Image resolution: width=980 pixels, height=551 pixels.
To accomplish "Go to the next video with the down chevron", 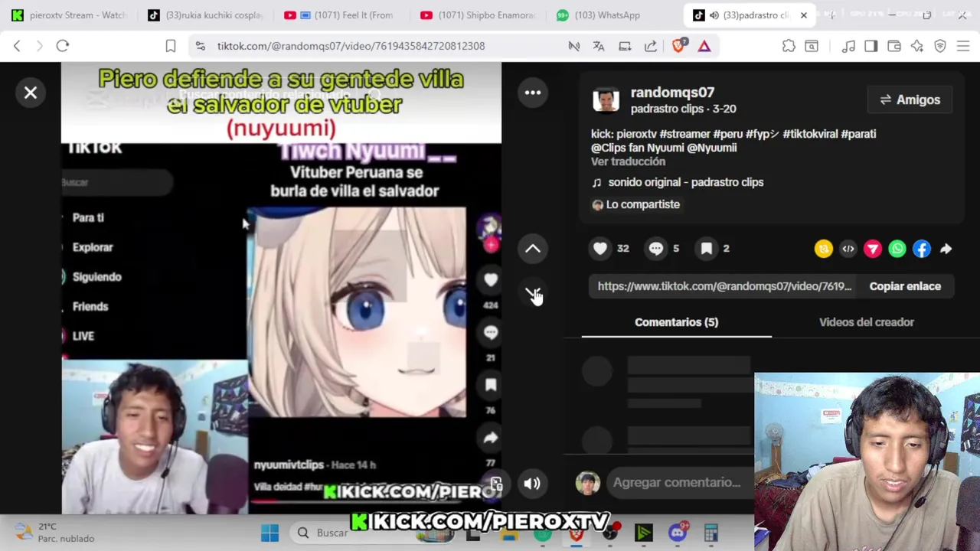I will [x=533, y=293].
